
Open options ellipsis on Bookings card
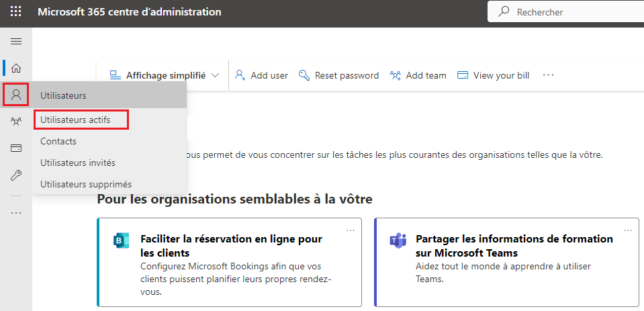[x=351, y=230]
